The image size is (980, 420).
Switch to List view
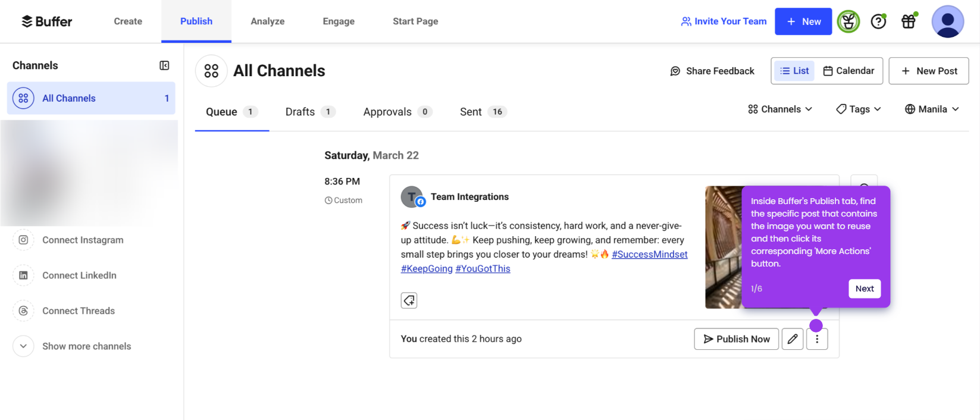pos(794,71)
